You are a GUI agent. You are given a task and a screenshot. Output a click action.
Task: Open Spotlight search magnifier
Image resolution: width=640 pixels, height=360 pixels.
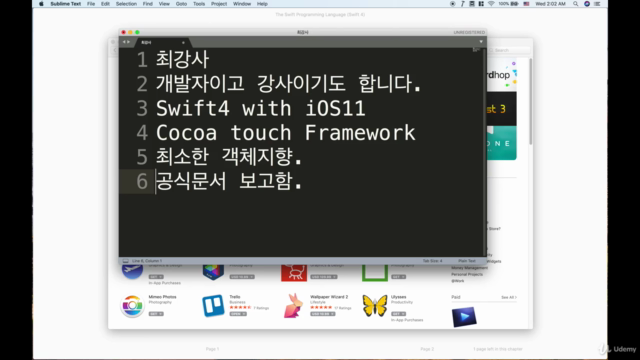coord(576,4)
